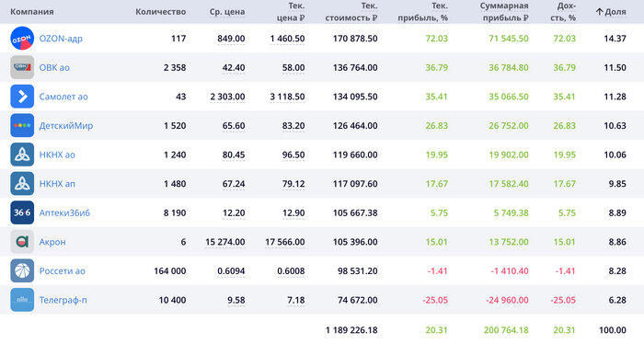Screen dimensions: 644x344
Task: Click Телеграф-п average price 9.58
Action: tap(236, 301)
